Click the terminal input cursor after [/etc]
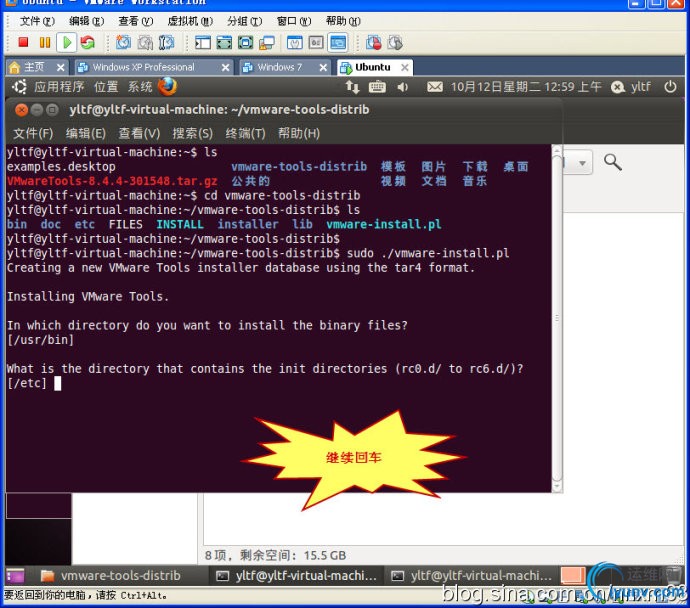This screenshot has width=690, height=608. click(x=58, y=384)
